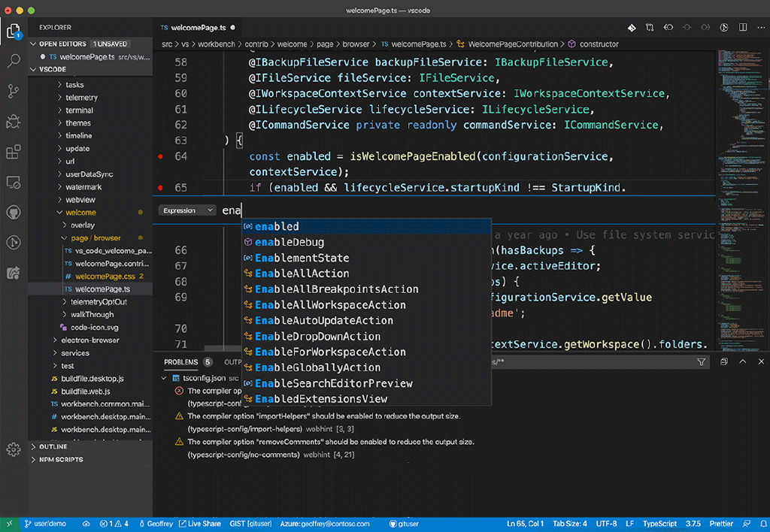
Task: Click constructor in the breadcrumb
Action: click(x=599, y=44)
